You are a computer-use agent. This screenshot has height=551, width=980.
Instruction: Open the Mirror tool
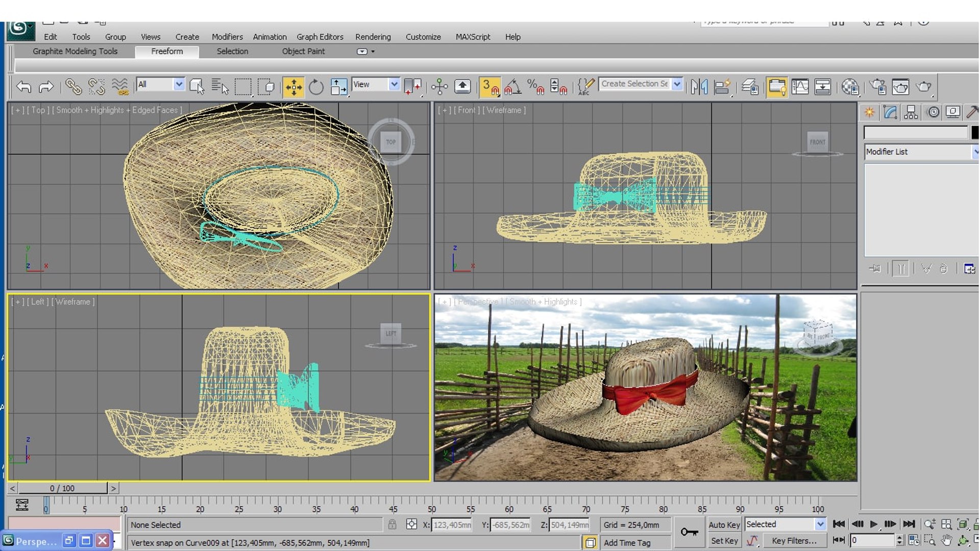[699, 87]
